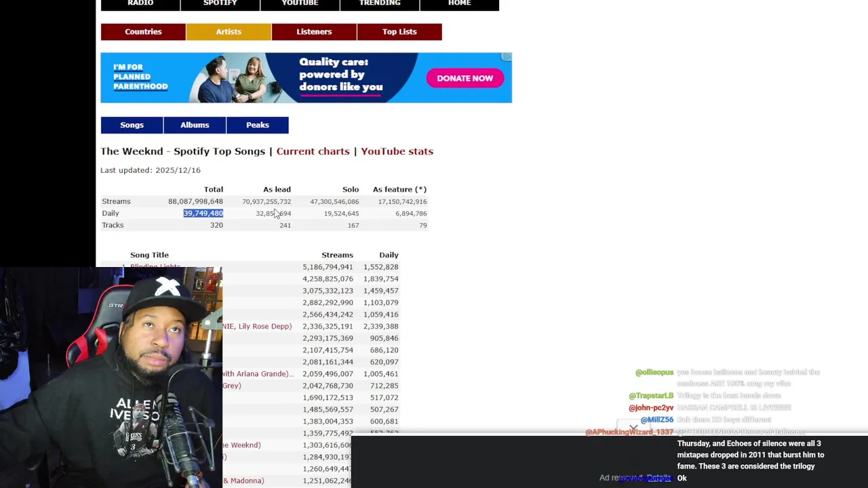Click total streams value 88,087,998,648
The height and width of the screenshot is (488, 868).
click(x=195, y=201)
